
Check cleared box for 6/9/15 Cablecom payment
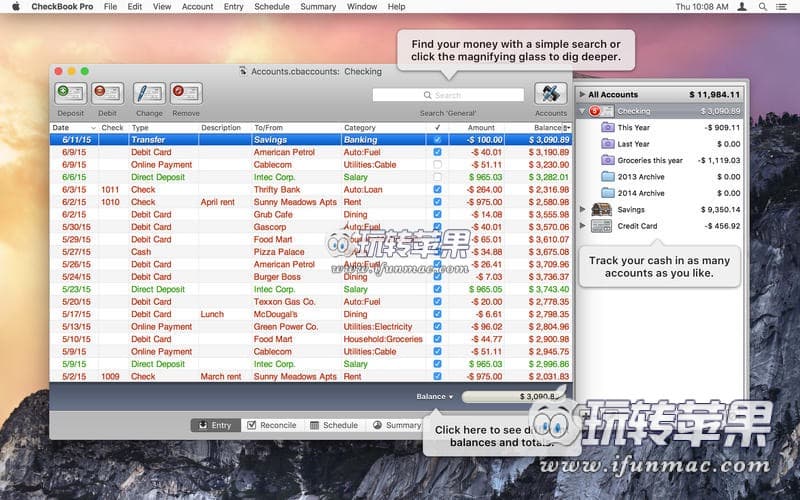[437, 164]
